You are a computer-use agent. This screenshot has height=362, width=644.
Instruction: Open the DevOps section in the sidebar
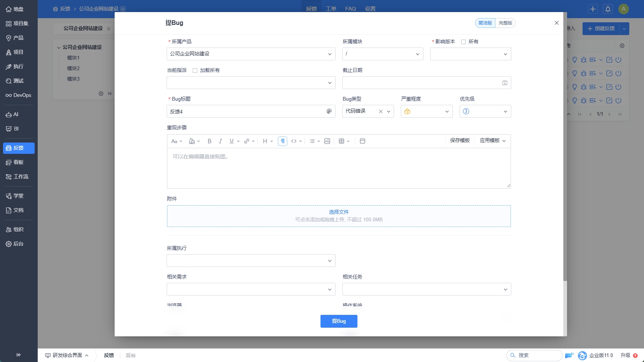click(x=18, y=95)
